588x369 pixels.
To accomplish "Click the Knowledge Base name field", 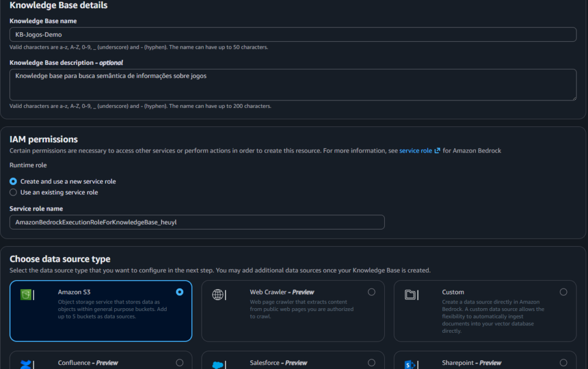I will (293, 34).
